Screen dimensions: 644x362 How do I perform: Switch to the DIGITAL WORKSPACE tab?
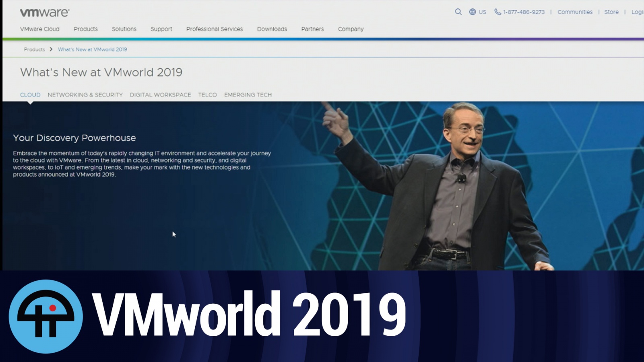(160, 95)
